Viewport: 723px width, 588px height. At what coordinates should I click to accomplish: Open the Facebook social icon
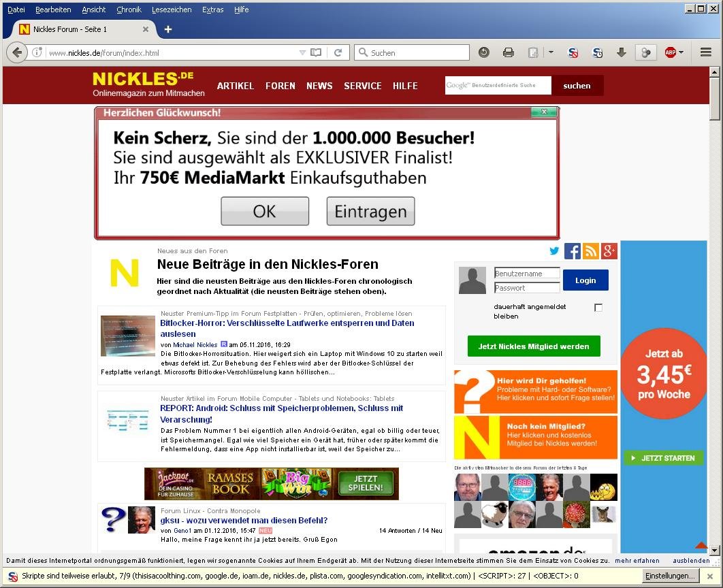point(573,251)
